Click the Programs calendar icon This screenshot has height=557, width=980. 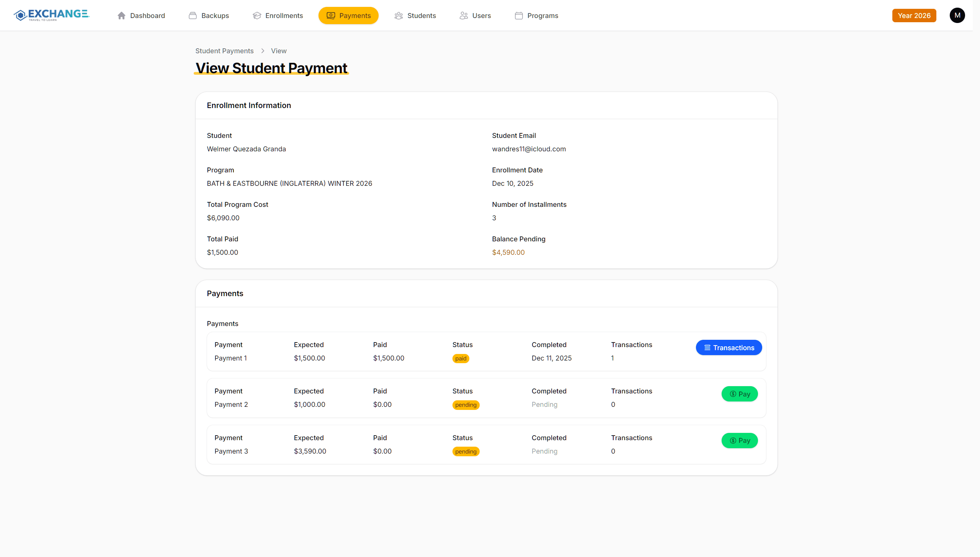[x=519, y=16]
